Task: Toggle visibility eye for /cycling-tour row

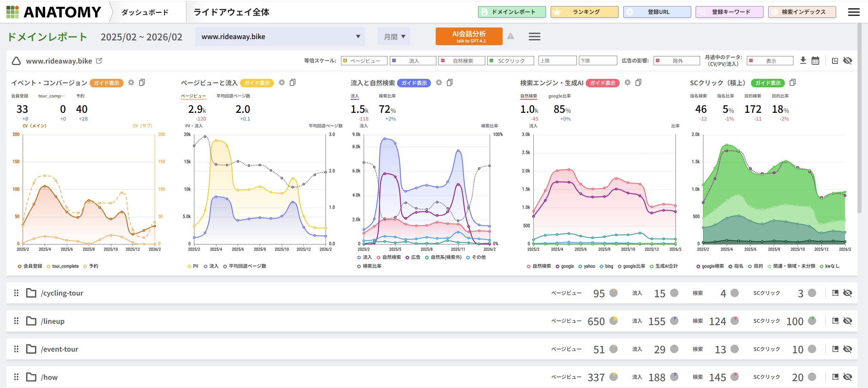Action: pos(847,293)
